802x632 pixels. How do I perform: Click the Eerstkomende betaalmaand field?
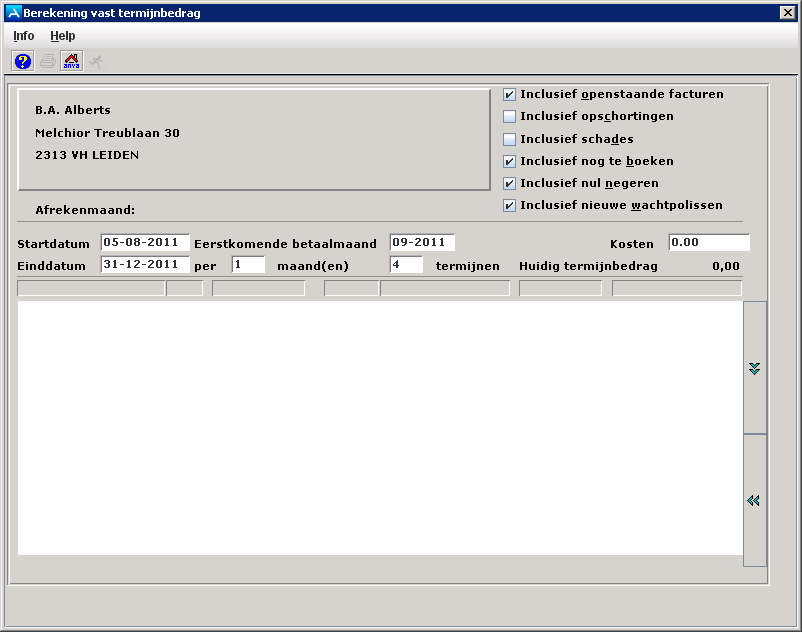point(422,243)
